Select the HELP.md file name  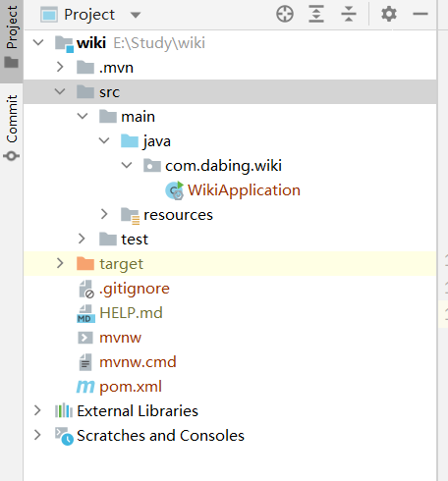click(x=131, y=313)
